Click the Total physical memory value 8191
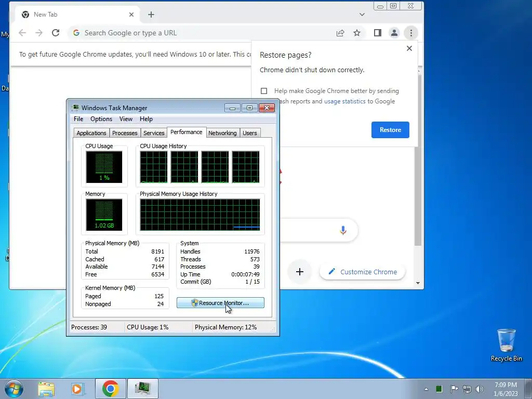Image resolution: width=532 pixels, height=399 pixels. point(158,251)
